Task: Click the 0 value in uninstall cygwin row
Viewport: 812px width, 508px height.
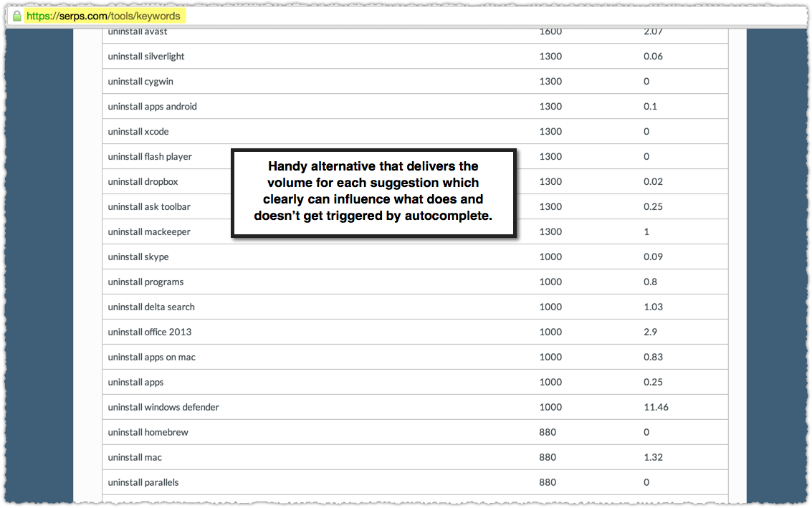Action: pyautogui.click(x=646, y=81)
